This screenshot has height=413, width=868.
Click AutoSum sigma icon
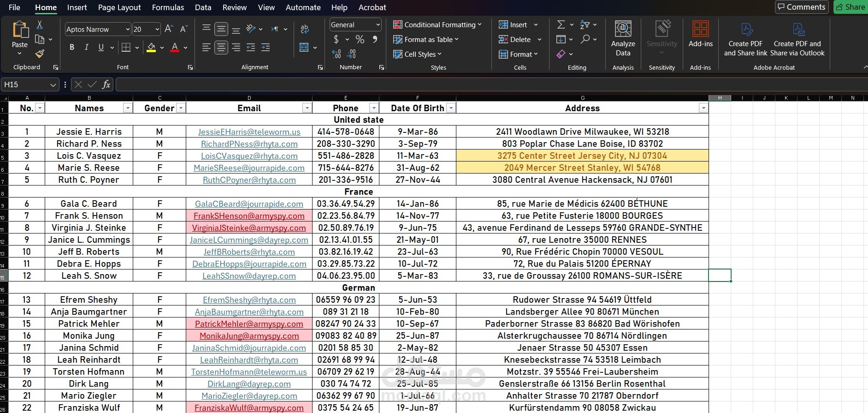click(561, 24)
